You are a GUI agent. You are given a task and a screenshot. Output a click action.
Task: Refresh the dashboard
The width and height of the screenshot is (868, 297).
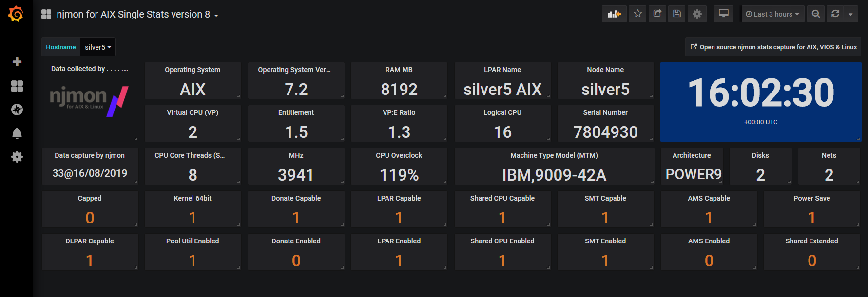tap(835, 14)
